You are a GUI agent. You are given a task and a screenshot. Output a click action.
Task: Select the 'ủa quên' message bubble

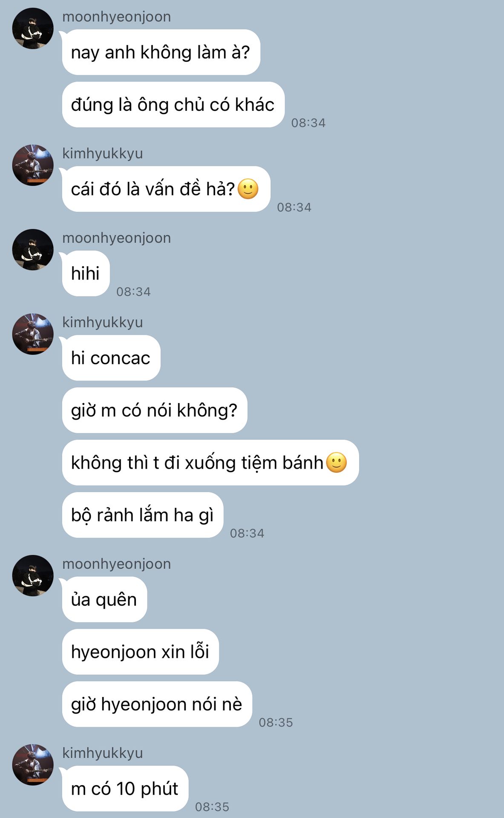[104, 599]
